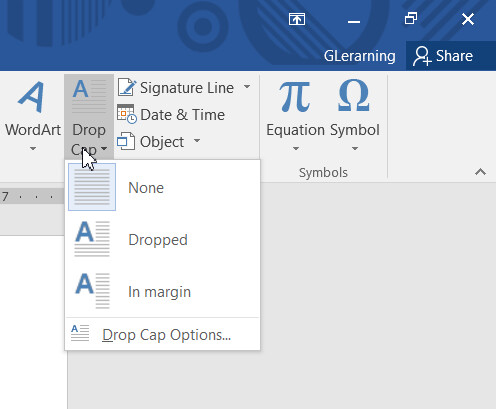Expand the WordArt dropdown arrow
The image size is (496, 409).
[33, 148]
